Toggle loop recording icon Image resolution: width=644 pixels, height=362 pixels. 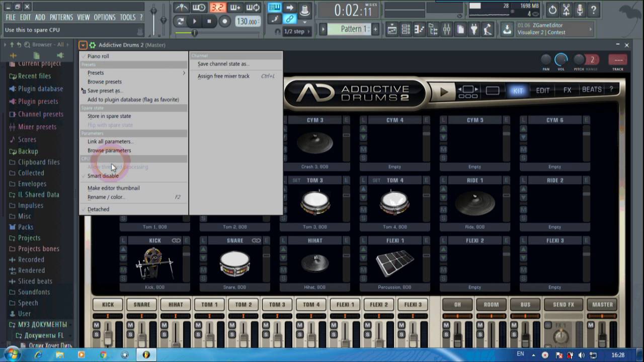253,8
